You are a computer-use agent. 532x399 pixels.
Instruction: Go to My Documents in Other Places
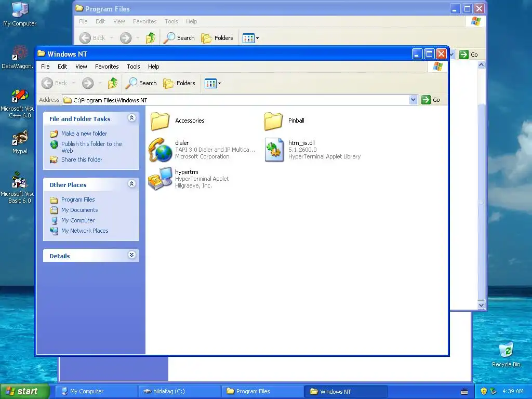(x=79, y=210)
